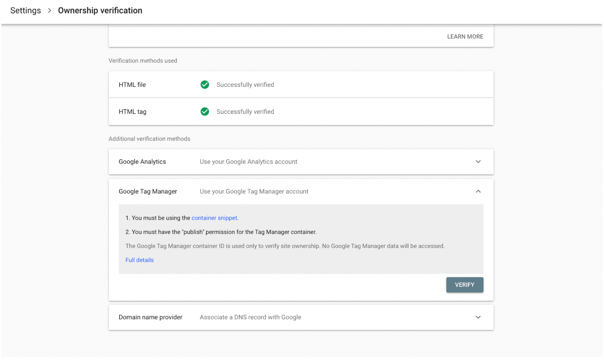Collapse the Google Tag Manager section chevron
Screen dimensions: 604x364
click(x=478, y=191)
